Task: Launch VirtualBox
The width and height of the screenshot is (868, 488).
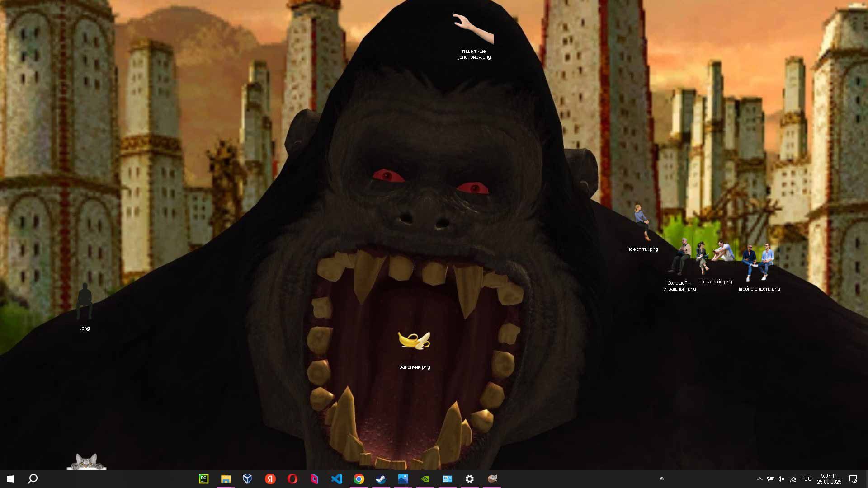Action: (247, 479)
